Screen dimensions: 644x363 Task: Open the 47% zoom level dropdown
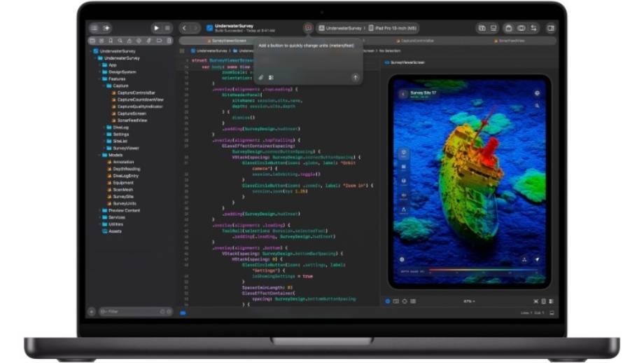(468, 301)
